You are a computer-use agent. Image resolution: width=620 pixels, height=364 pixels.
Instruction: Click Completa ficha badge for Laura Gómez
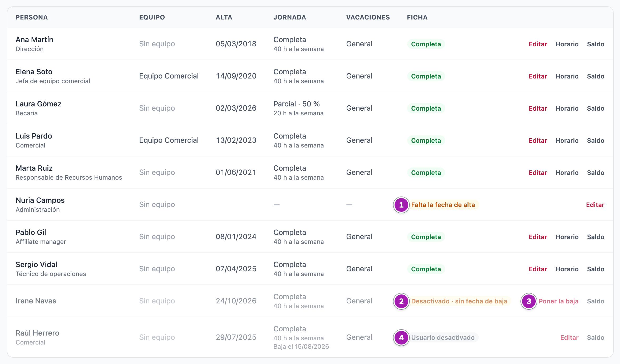(426, 108)
